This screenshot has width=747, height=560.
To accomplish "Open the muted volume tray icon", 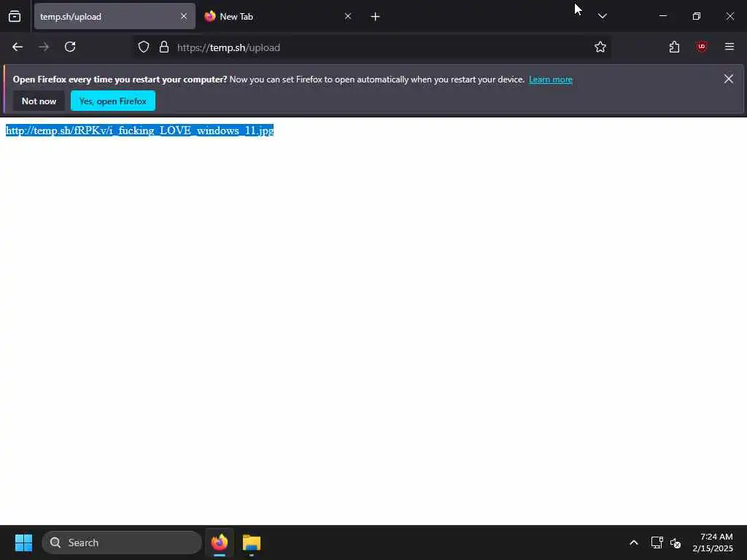I will 676,542.
